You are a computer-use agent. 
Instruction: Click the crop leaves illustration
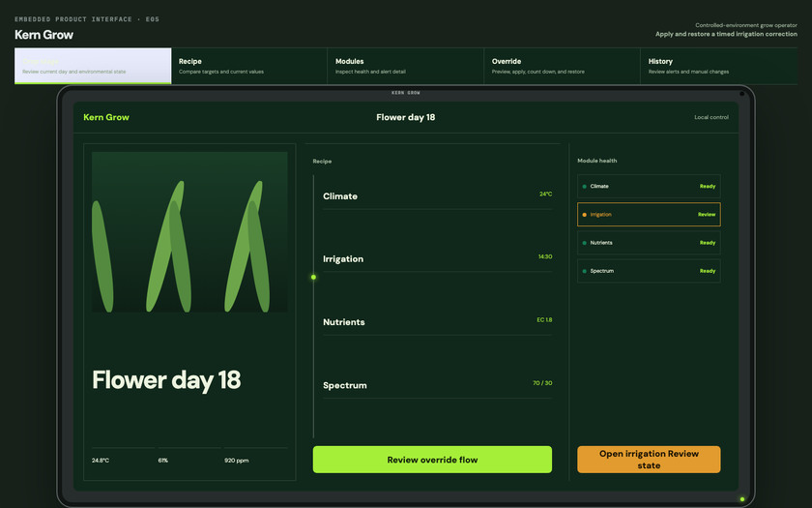tap(189, 231)
